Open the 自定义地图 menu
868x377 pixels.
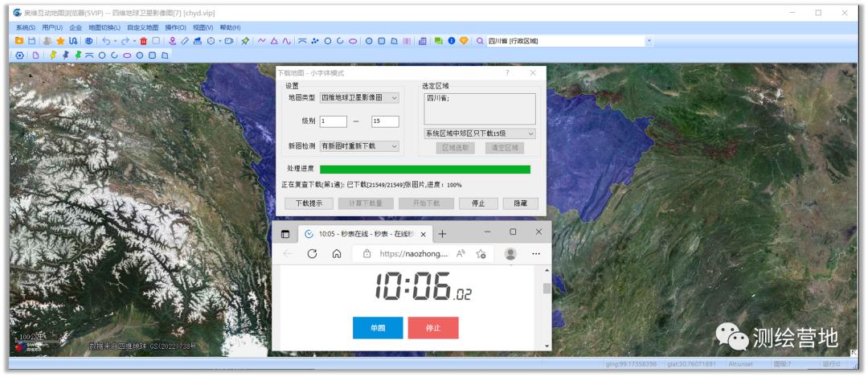143,27
